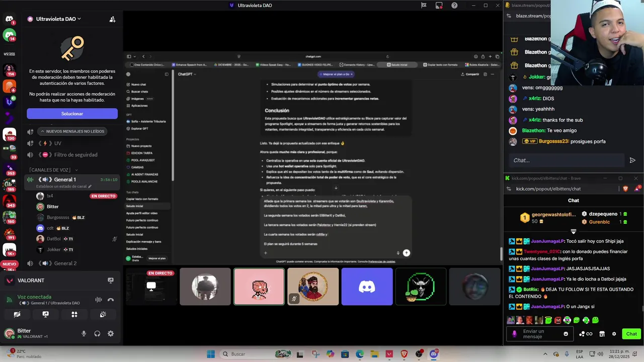
Task: Send message arrow in Blaze chat
Action: coord(632,160)
